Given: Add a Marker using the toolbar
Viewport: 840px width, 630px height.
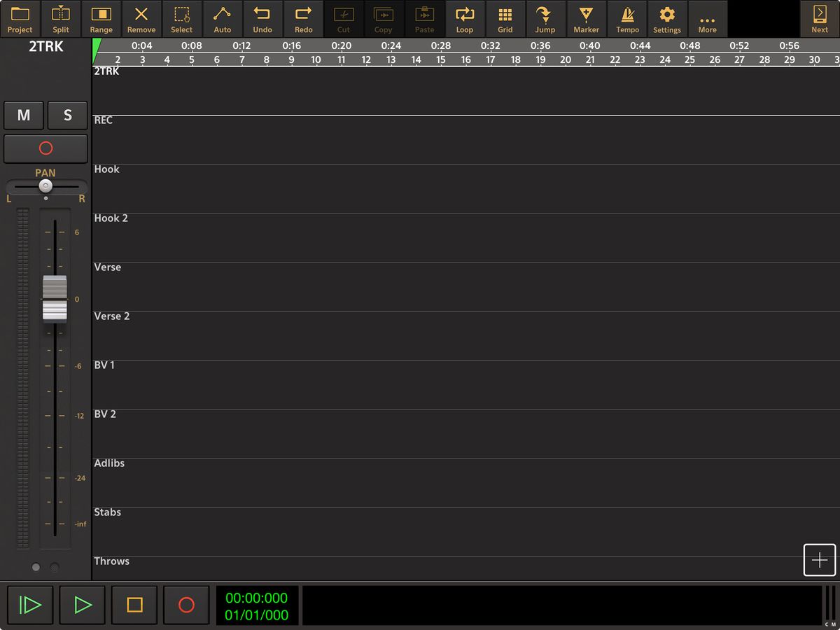Looking at the screenshot, I should click(x=586, y=19).
